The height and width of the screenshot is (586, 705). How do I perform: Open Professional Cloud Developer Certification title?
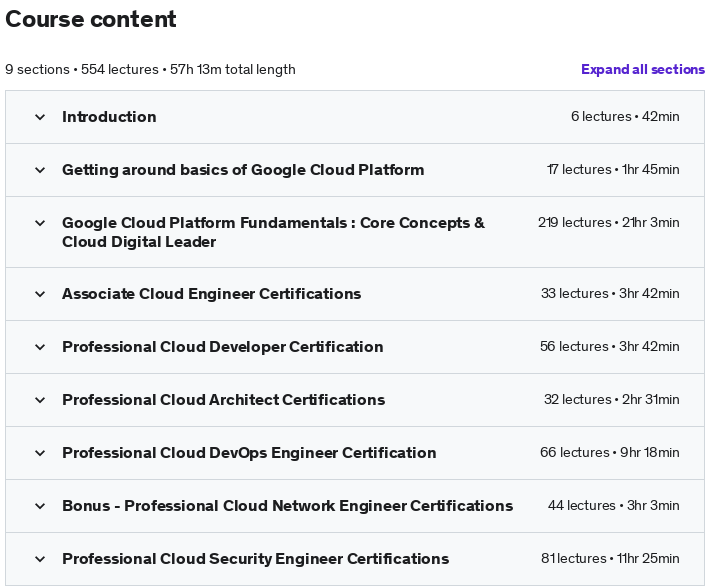click(x=223, y=347)
